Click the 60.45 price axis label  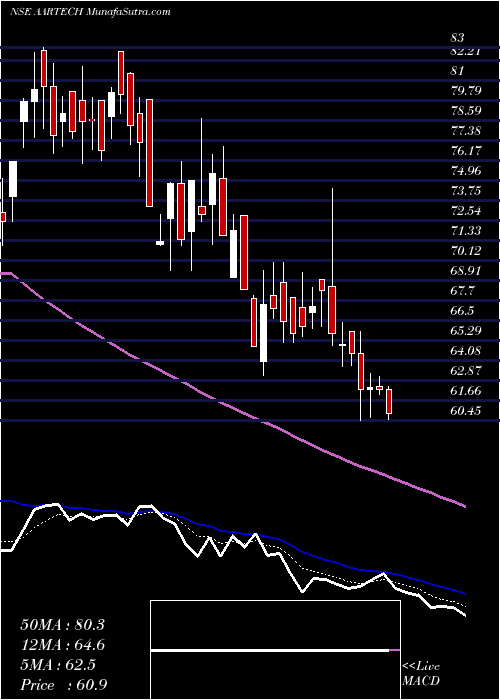click(465, 411)
